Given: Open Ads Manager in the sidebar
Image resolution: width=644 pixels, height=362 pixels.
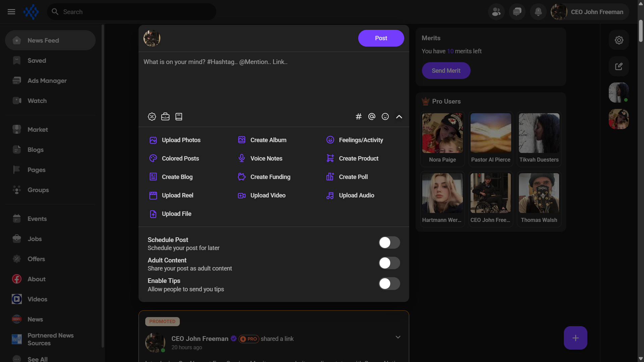Looking at the screenshot, I should tap(47, 81).
